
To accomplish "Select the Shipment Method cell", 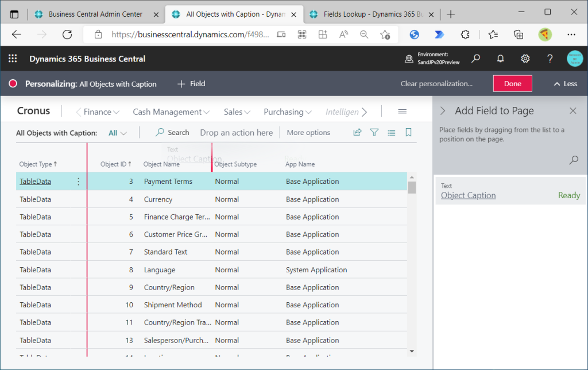I will point(173,305).
